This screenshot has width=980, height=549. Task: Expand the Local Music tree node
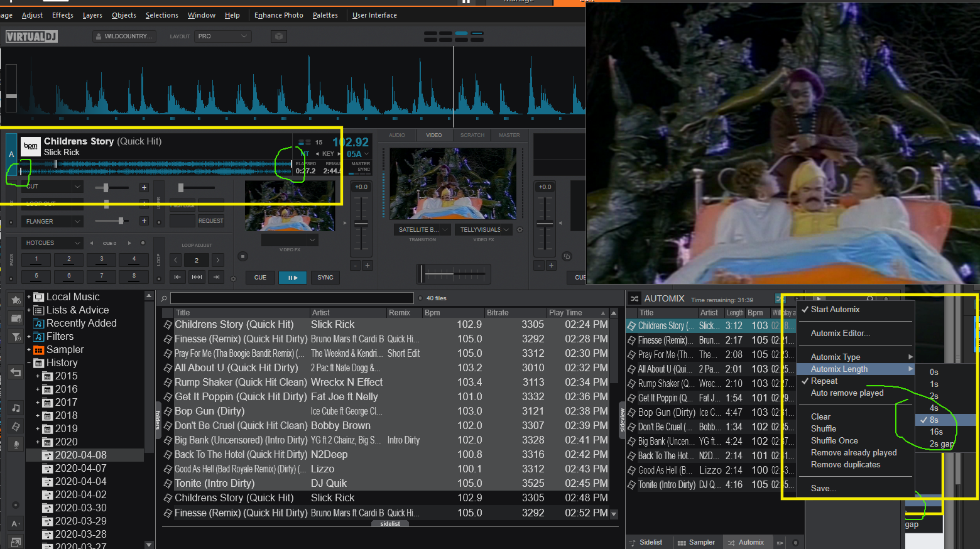pyautogui.click(x=29, y=297)
